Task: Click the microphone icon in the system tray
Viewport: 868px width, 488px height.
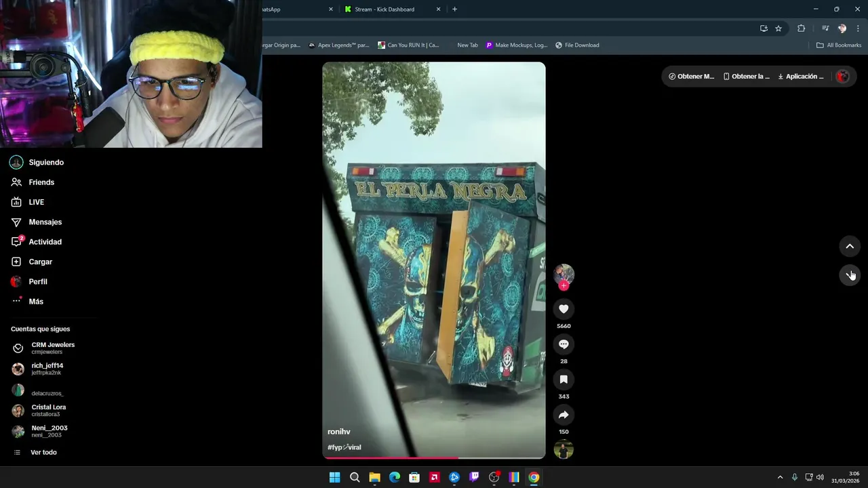Action: tap(795, 477)
